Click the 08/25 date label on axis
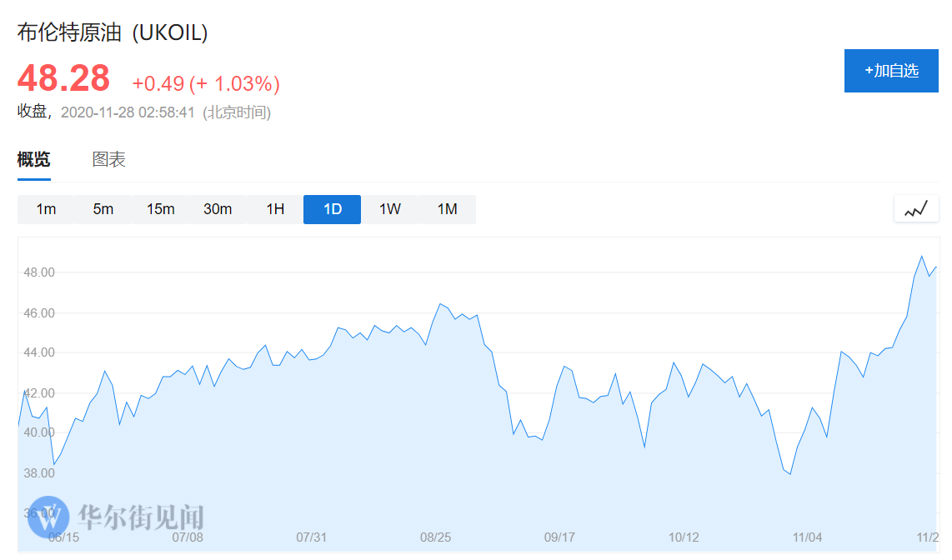Viewport: 952px width, 560px height. pyautogui.click(x=435, y=537)
